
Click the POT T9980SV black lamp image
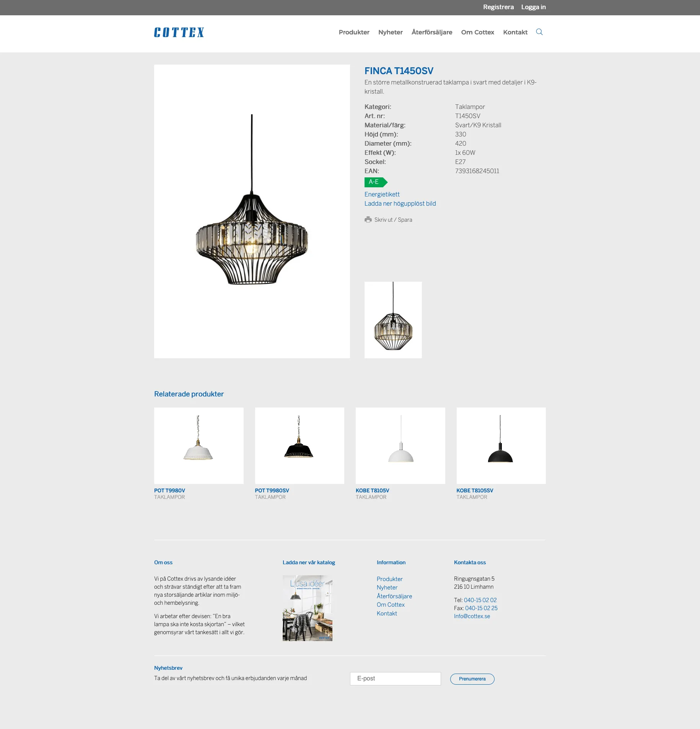click(300, 445)
